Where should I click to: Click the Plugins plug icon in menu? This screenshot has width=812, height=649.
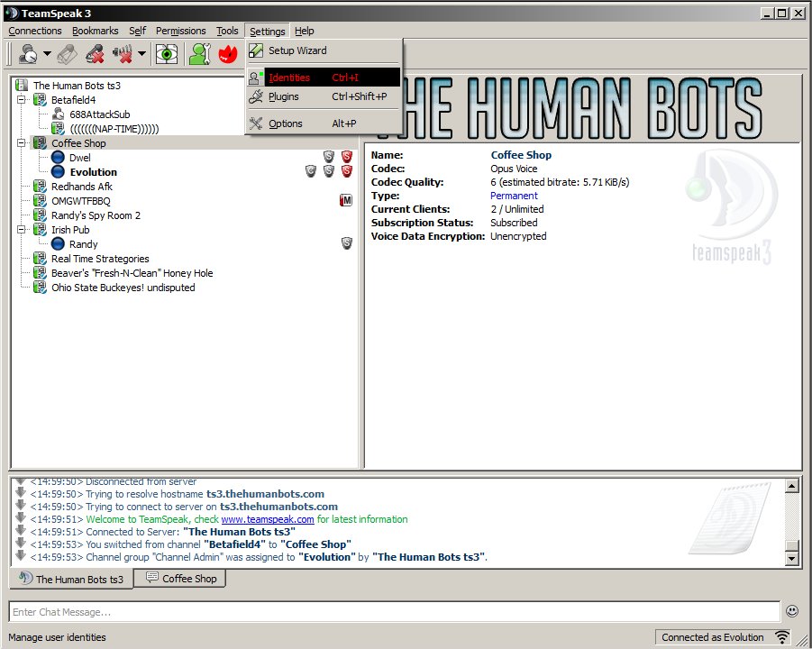tap(256, 96)
